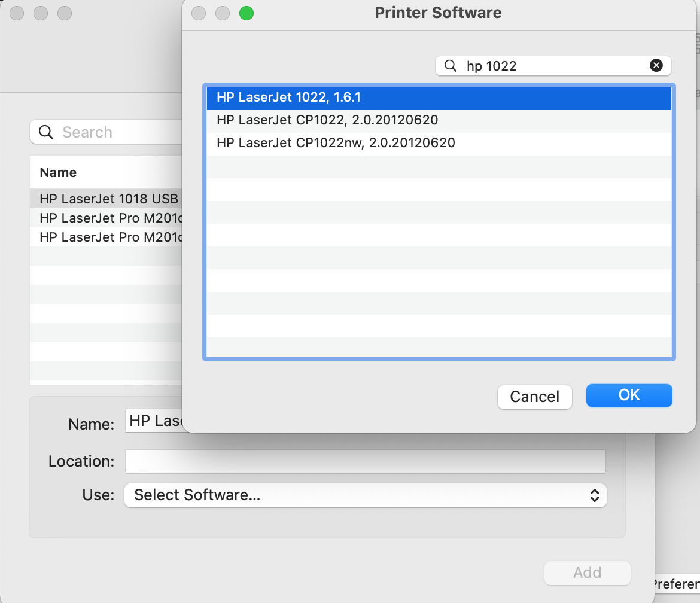Image resolution: width=700 pixels, height=603 pixels.
Task: Select HP LaserJet 1018 USB printer
Action: [x=106, y=199]
